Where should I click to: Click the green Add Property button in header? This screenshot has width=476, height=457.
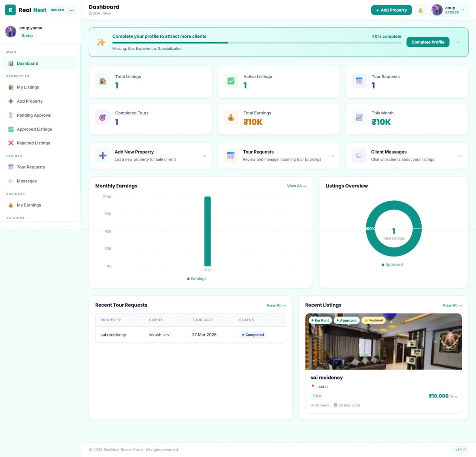(391, 10)
